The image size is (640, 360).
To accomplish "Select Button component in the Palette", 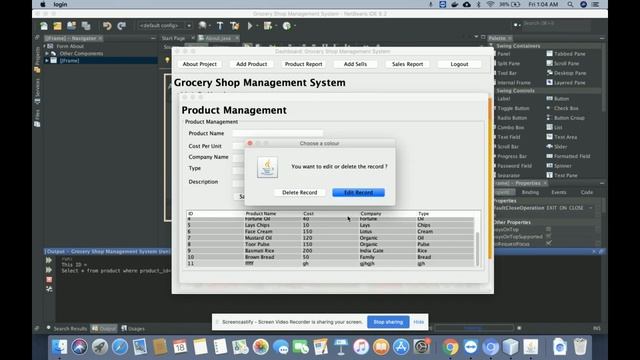I will tap(558, 99).
